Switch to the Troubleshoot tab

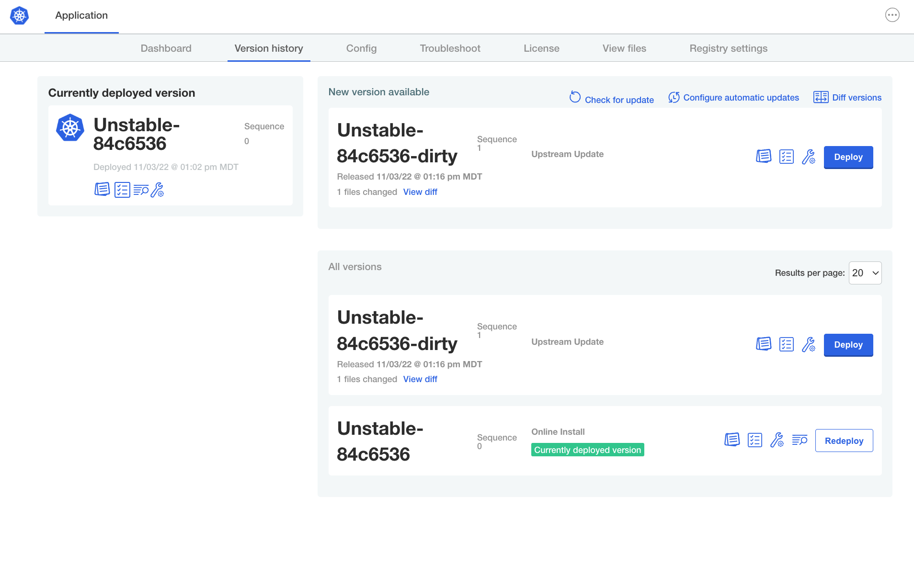(450, 48)
